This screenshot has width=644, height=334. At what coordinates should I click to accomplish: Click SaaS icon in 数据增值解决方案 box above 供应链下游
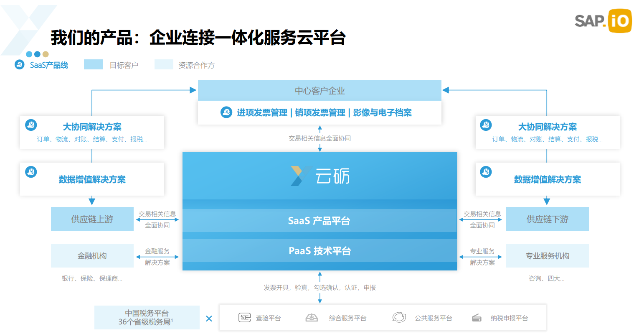tap(486, 172)
